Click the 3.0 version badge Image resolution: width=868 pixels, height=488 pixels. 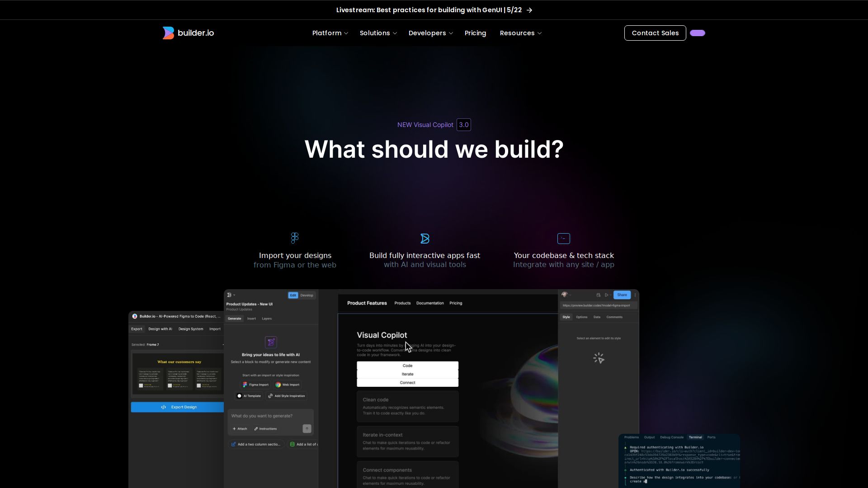[463, 125]
